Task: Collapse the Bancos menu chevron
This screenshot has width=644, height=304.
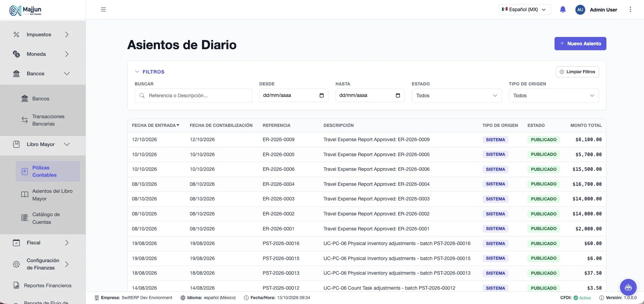Action: pyautogui.click(x=67, y=74)
